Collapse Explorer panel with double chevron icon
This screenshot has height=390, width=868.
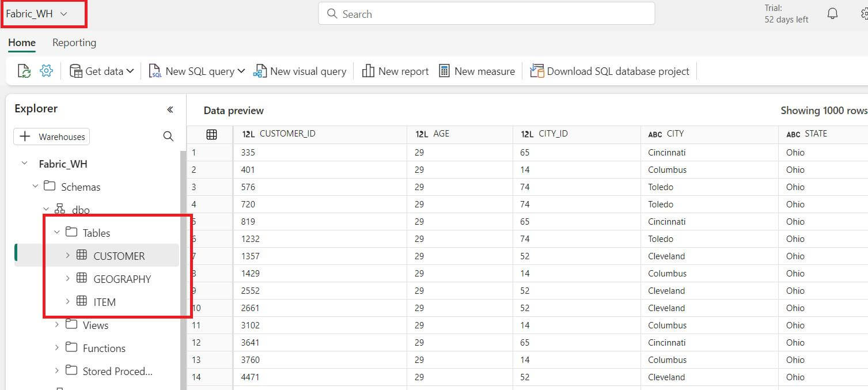coord(170,109)
